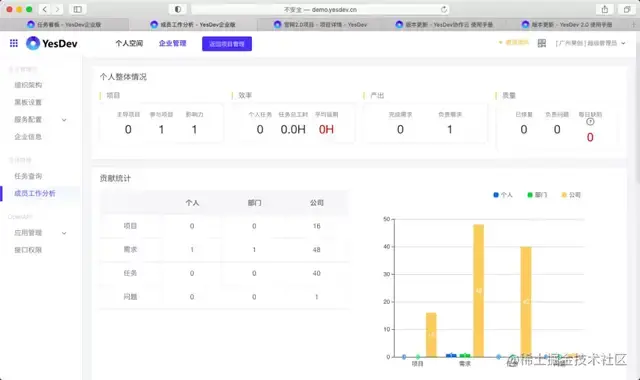Click the red 0H efficiency value
Image resolution: width=640 pixels, height=380 pixels.
(326, 129)
